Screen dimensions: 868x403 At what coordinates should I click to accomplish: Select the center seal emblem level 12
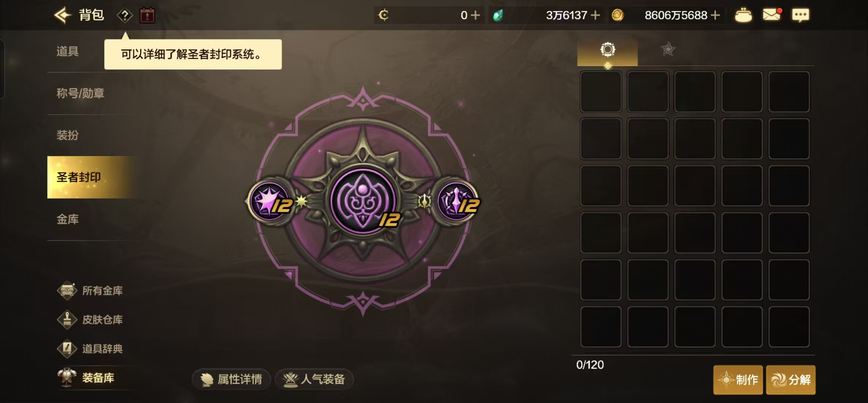[363, 201]
